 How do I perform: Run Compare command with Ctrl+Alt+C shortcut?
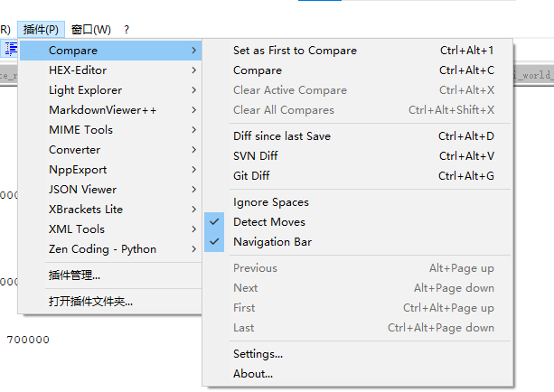coord(258,70)
